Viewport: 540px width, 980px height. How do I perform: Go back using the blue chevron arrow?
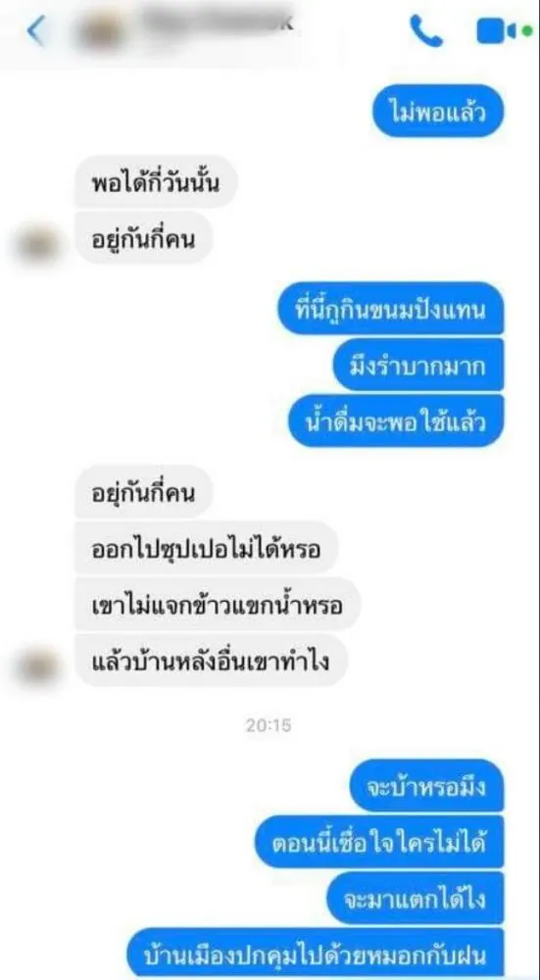[35, 29]
